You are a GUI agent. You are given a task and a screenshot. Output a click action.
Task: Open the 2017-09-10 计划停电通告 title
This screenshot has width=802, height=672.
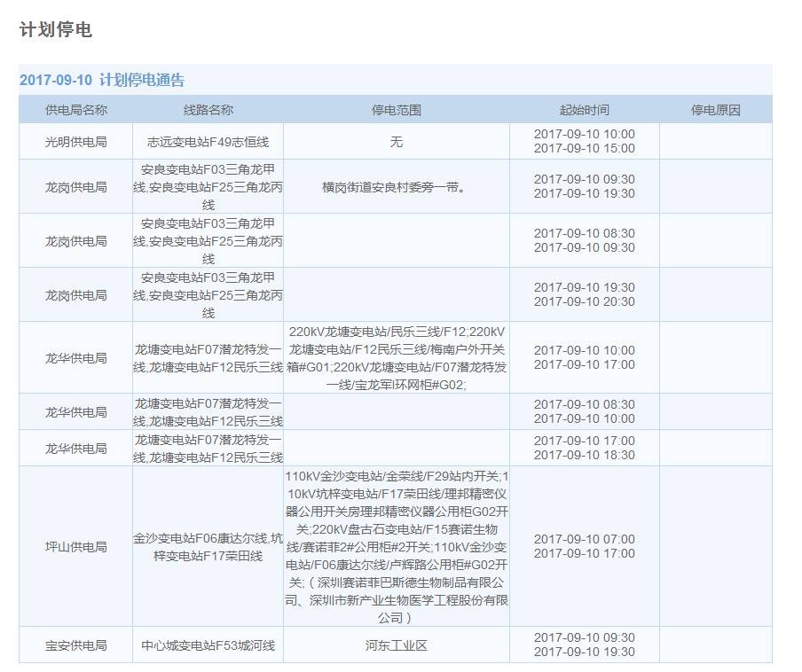point(102,80)
